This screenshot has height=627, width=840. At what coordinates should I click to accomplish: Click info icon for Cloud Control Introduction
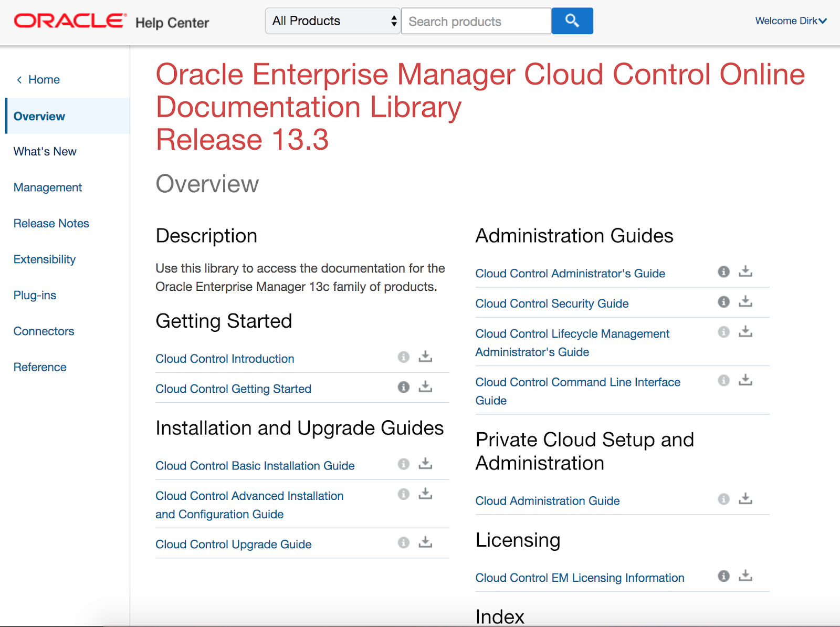(x=403, y=357)
